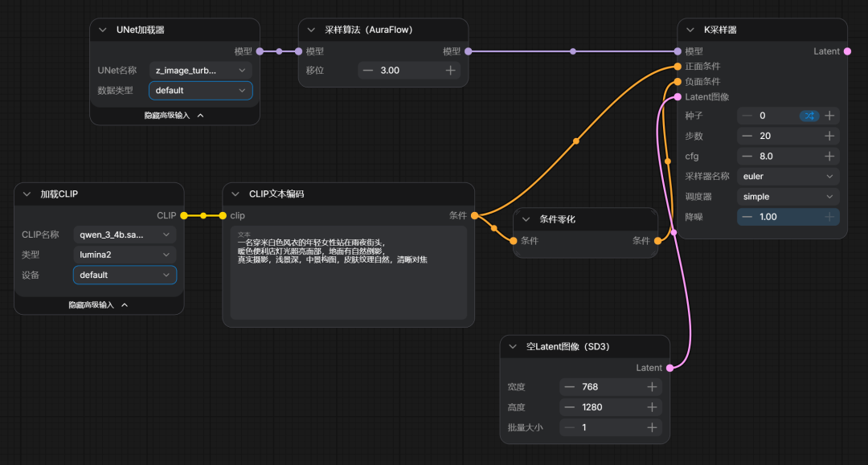The width and height of the screenshot is (868, 465).
Task: Increase the 降噪 value
Action: tap(829, 217)
